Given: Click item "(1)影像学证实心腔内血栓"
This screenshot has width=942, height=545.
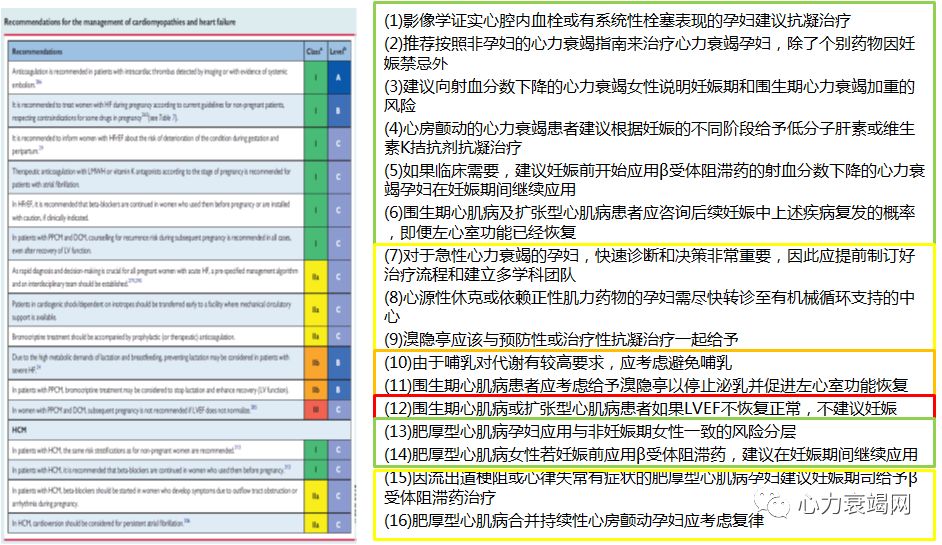Looking at the screenshot, I should [x=617, y=21].
